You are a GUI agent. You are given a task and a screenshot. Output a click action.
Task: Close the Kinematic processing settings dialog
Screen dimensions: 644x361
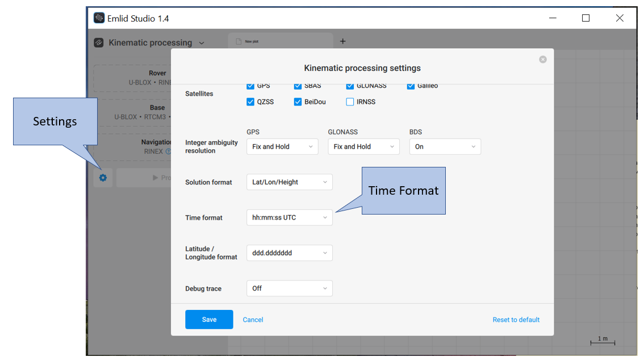[542, 60]
